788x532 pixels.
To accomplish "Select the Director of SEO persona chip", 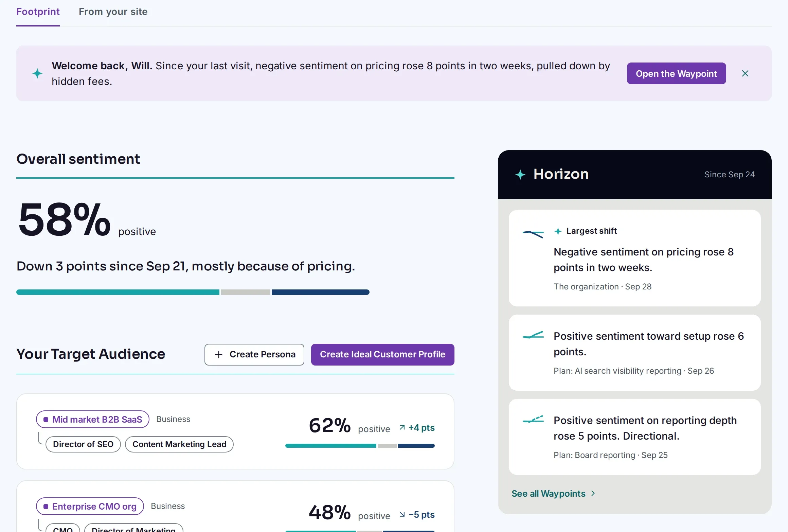I will [83, 444].
